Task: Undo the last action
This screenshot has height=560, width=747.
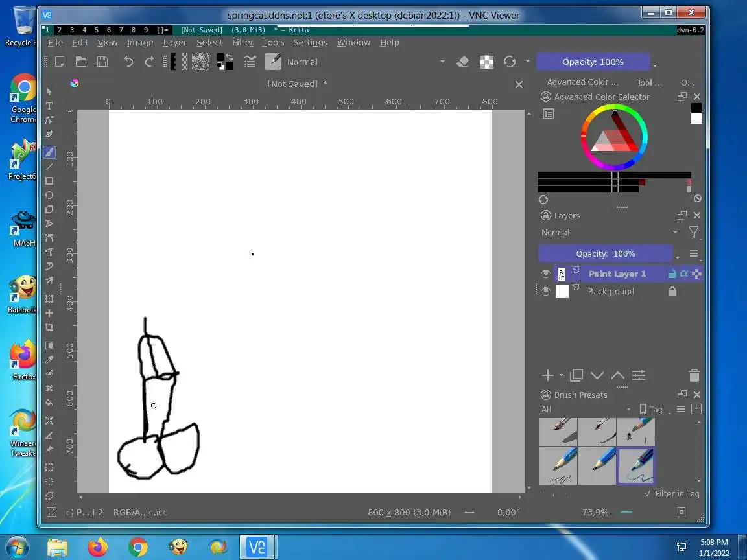Action: pos(128,62)
